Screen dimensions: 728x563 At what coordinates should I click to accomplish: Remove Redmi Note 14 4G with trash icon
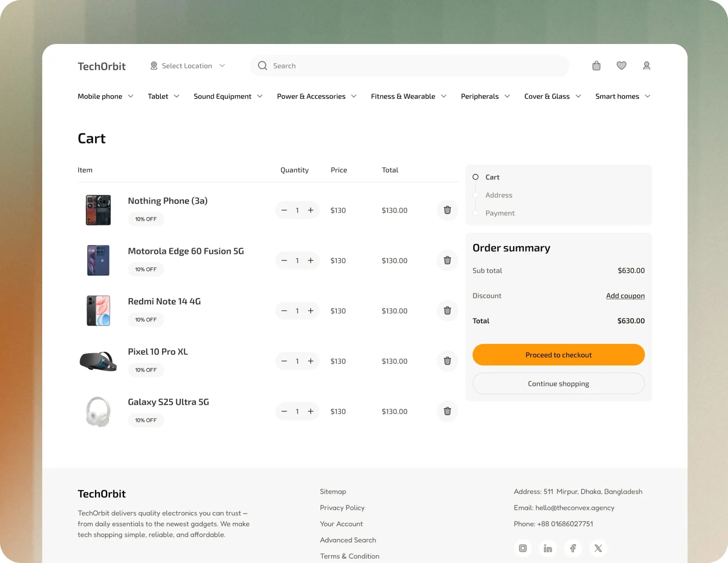[447, 311]
